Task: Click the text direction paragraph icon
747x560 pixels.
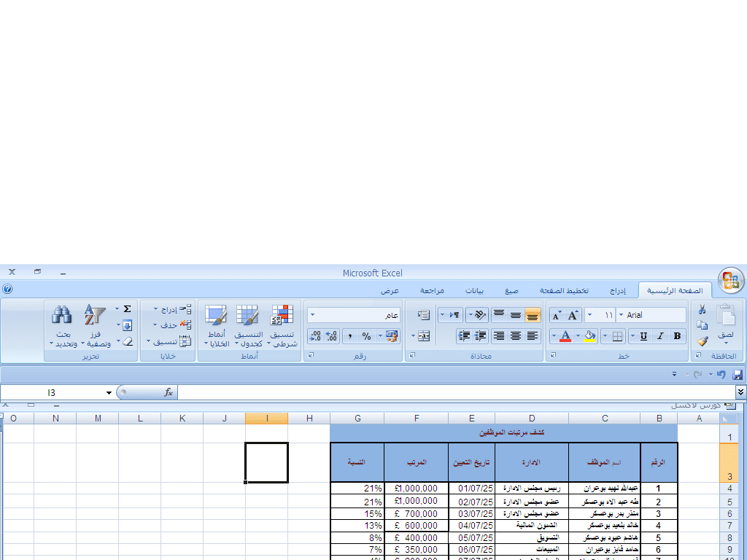Action: [454, 315]
